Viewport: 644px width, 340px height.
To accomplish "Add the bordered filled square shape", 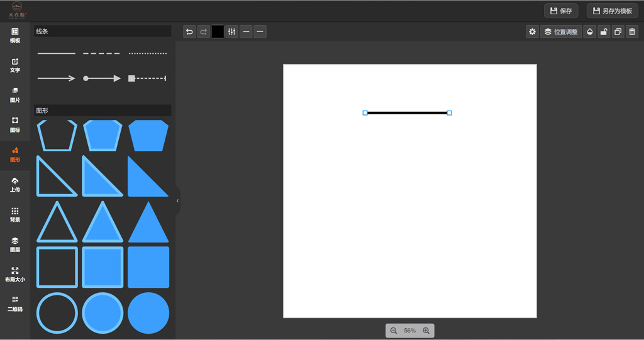I will click(x=103, y=267).
